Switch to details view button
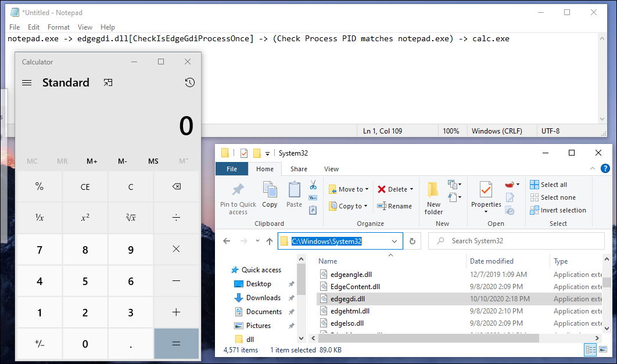The width and height of the screenshot is (617, 364). (591, 349)
